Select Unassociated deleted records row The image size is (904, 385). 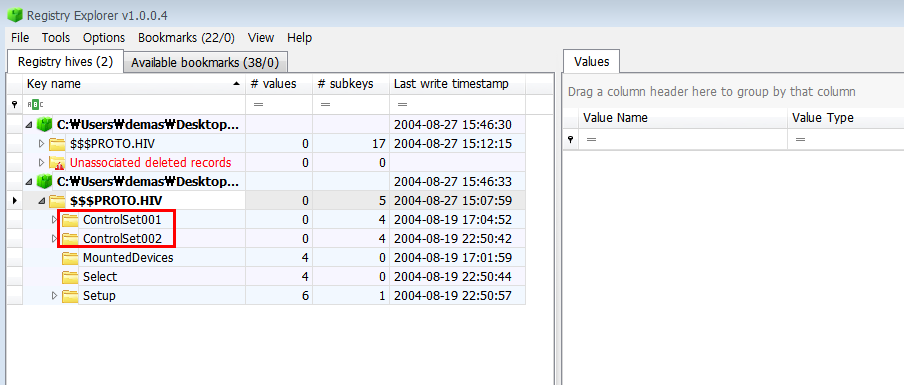(x=150, y=163)
